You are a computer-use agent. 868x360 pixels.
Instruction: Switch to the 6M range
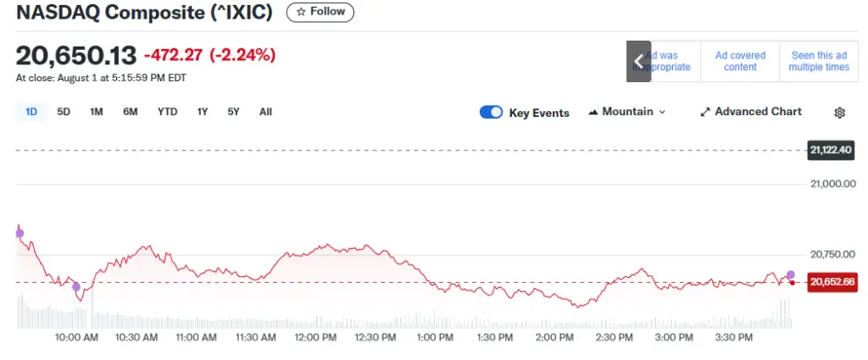coord(130,111)
